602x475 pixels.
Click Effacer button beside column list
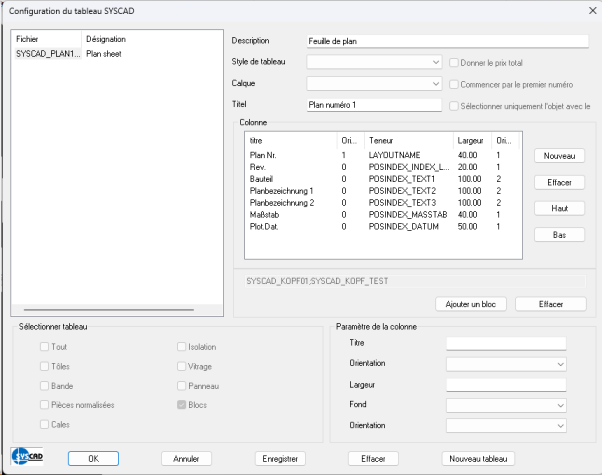559,182
